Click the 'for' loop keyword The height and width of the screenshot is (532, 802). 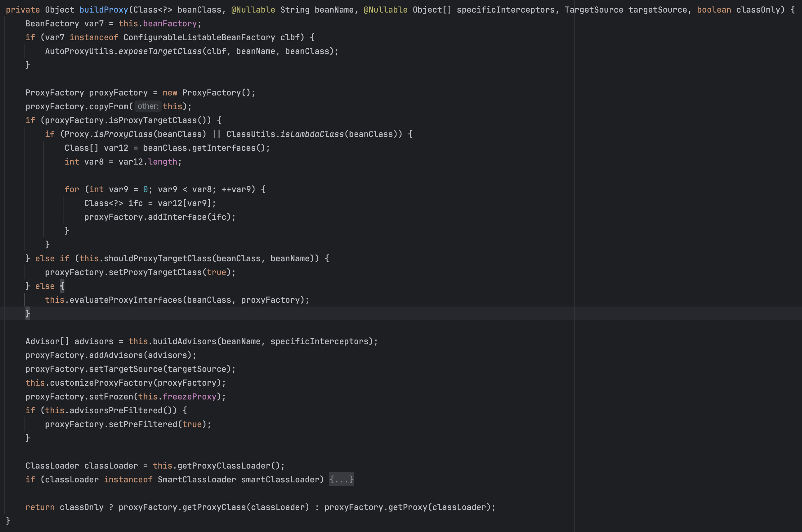pos(72,189)
